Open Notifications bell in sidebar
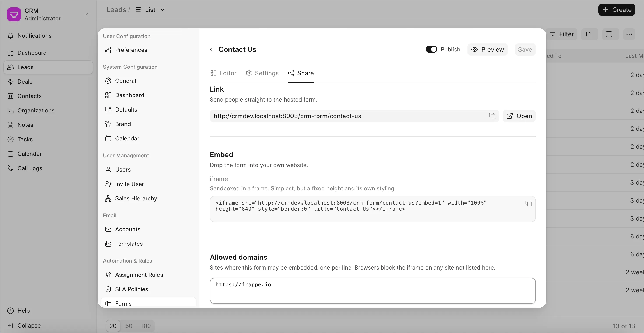 click(x=48, y=36)
